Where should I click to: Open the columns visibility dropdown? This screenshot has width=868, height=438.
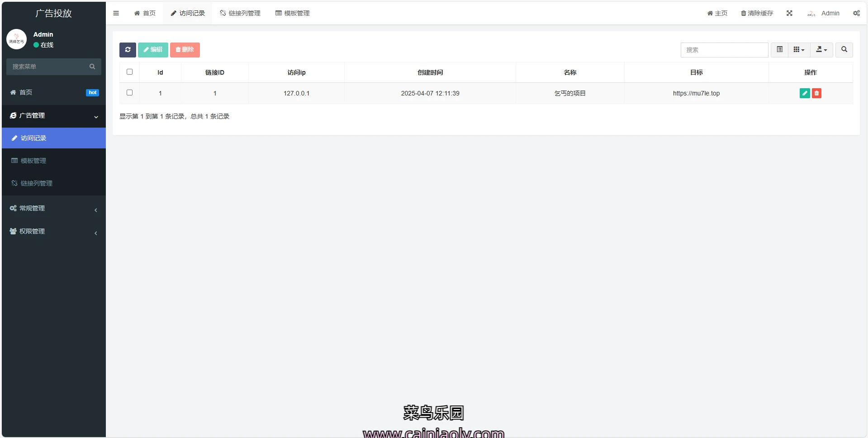[799, 50]
